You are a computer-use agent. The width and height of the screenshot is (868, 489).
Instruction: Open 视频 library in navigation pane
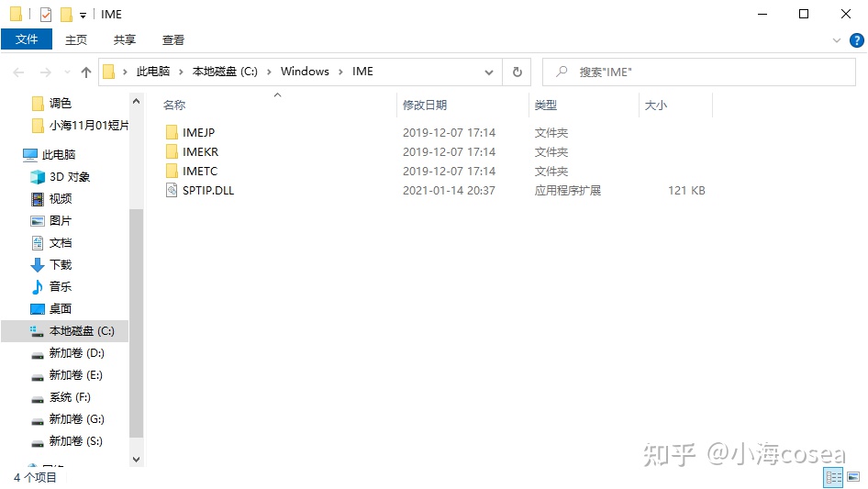pyautogui.click(x=61, y=199)
